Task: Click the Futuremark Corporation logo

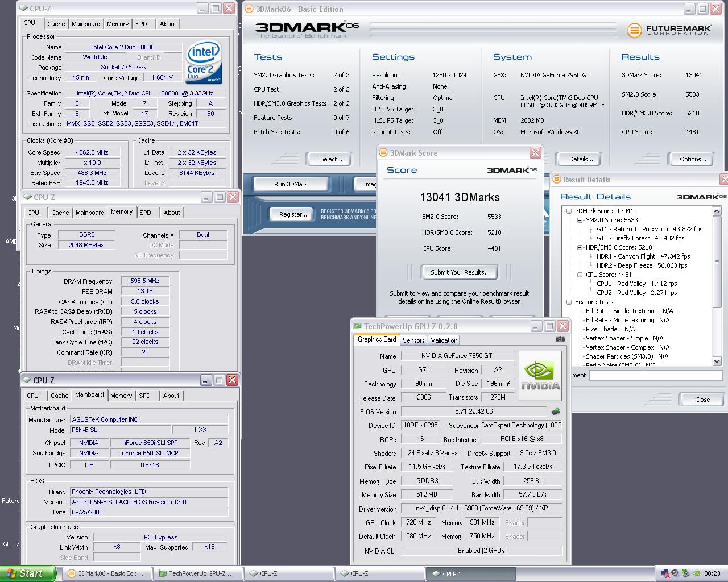Action: pyautogui.click(x=669, y=30)
